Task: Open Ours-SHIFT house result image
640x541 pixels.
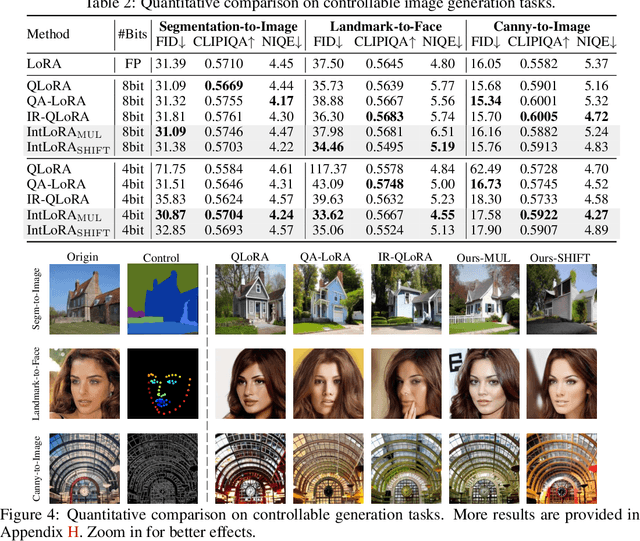Action: click(x=562, y=299)
